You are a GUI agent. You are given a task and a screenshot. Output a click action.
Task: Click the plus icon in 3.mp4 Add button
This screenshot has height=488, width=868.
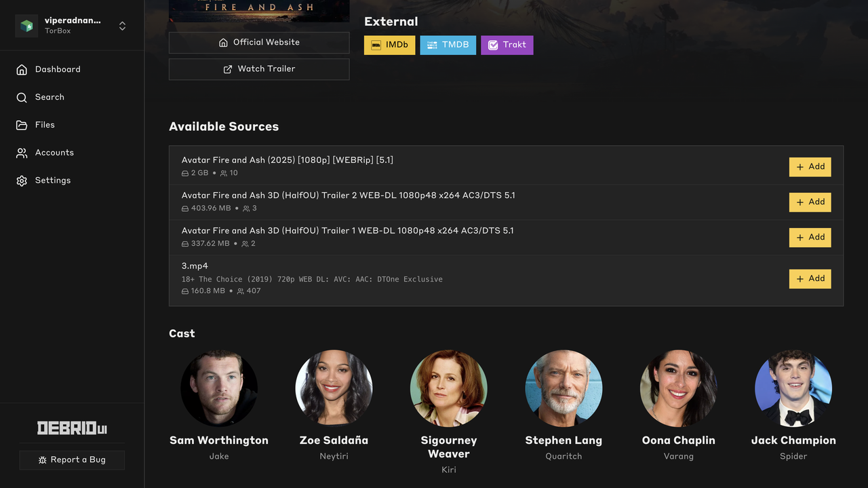(x=800, y=279)
